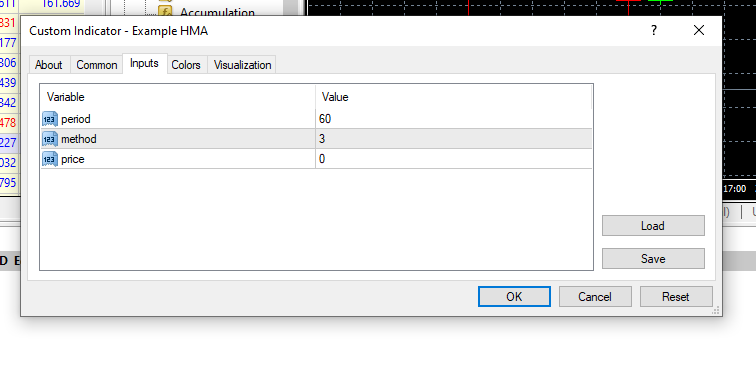This screenshot has width=756, height=367.
Task: Click the Cancel button
Action: (x=595, y=297)
